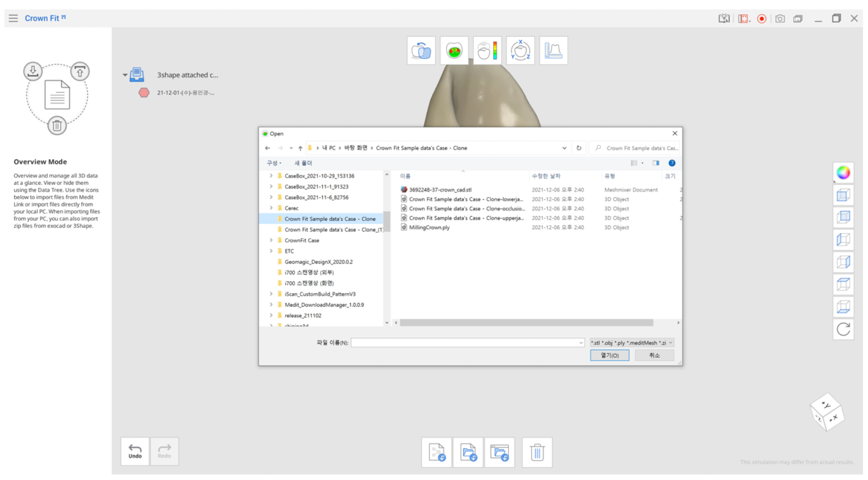Sort by 유형 type column header
Image resolution: width=868 pixels, height=480 pixels.
pyautogui.click(x=610, y=176)
